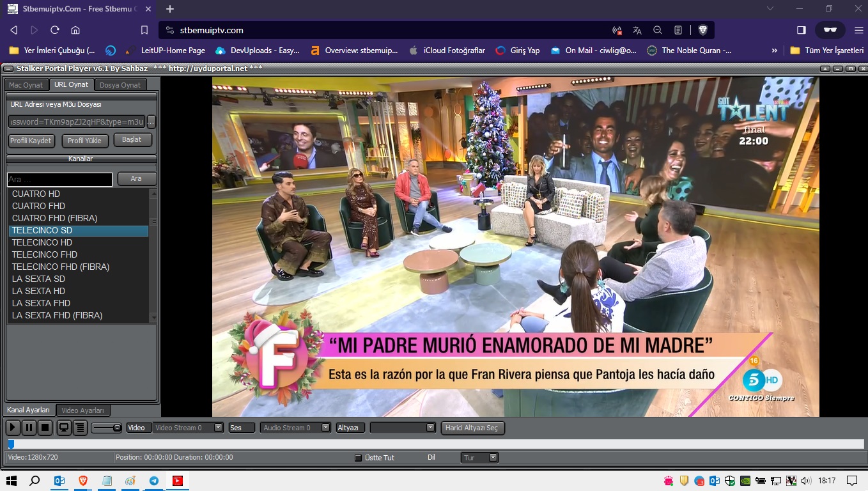868x491 pixels.
Task: Open the iCloud Fotoğraflar bookmark
Action: point(447,51)
